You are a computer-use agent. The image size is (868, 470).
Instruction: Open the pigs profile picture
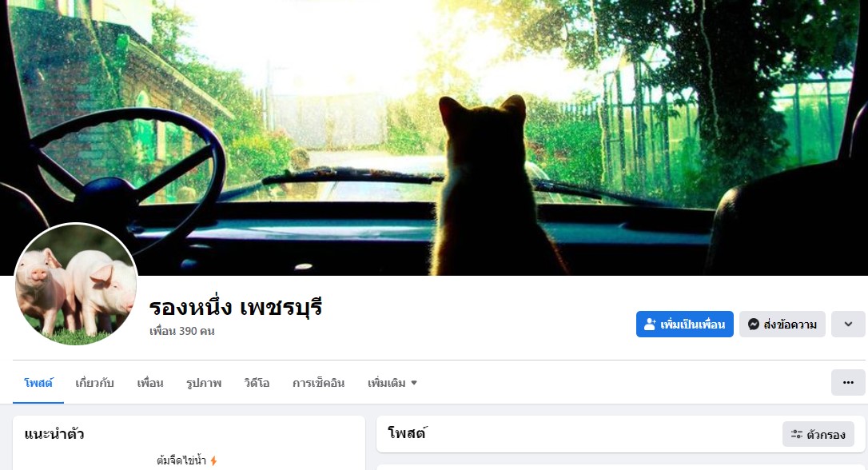76,284
